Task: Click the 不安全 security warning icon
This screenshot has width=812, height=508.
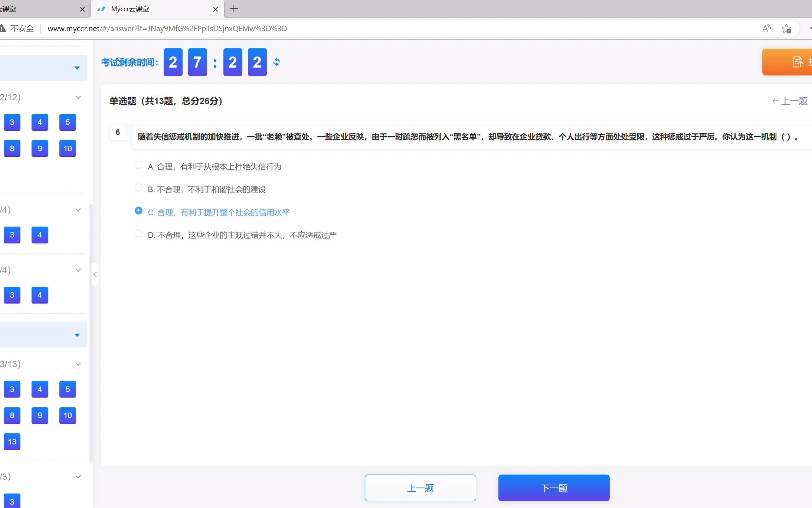Action: (3, 29)
